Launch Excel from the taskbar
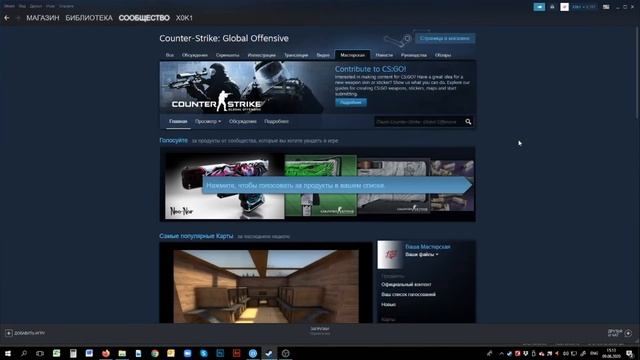Viewport: 640px width, 360px height. [56, 353]
